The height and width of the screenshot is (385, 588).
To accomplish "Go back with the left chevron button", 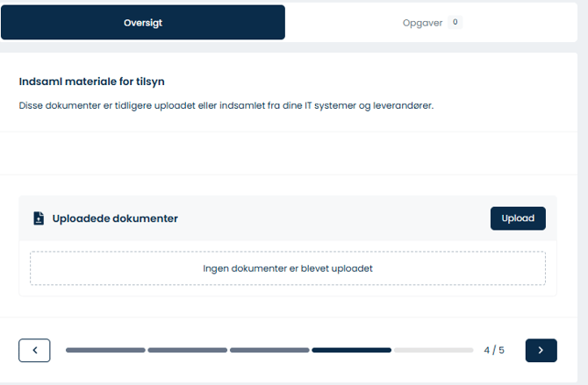I will pyautogui.click(x=34, y=350).
